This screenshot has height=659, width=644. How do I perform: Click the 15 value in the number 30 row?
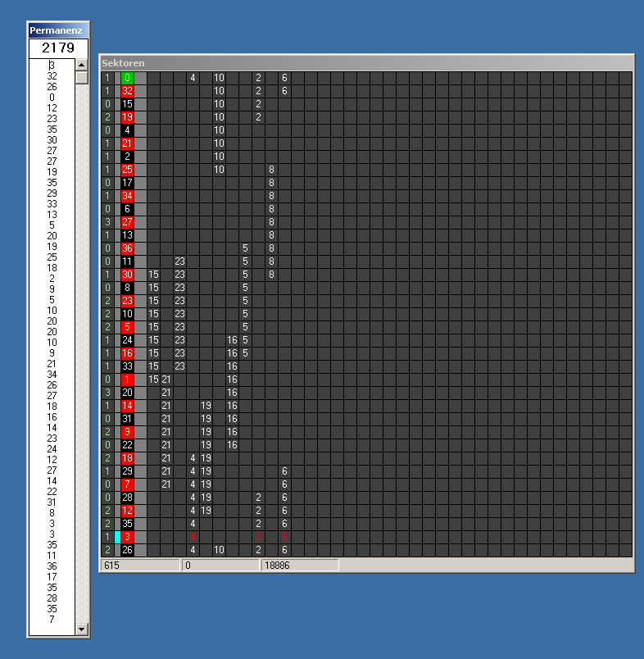153,275
